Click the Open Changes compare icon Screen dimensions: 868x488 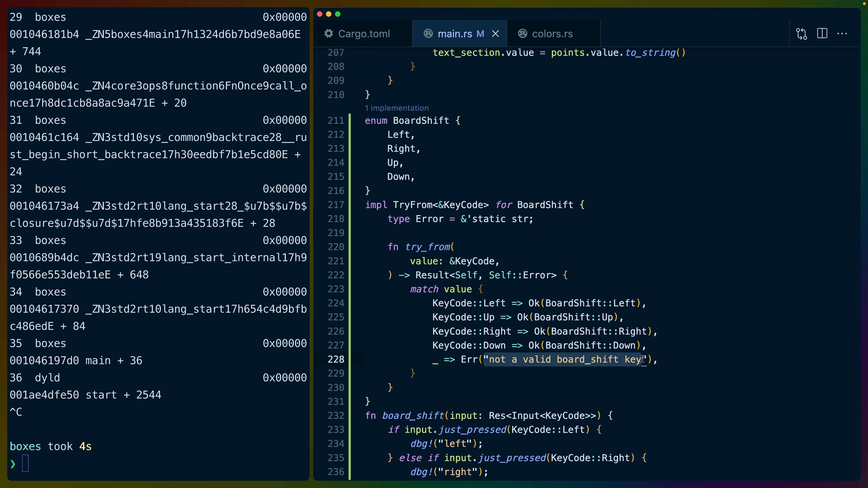(x=801, y=34)
